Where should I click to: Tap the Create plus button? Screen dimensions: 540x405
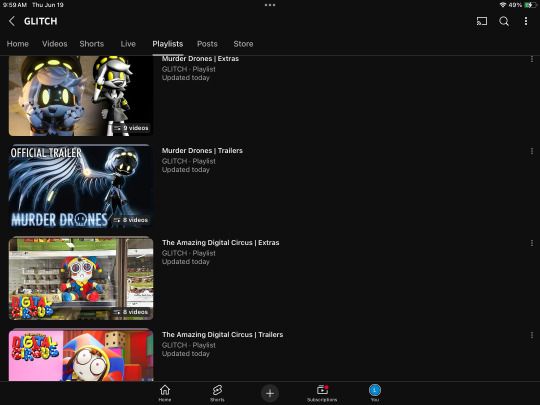tap(270, 393)
